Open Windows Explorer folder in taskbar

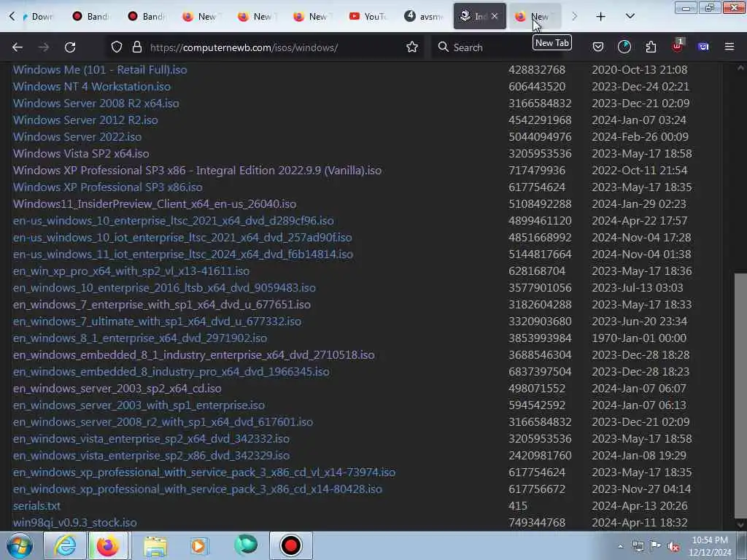click(155, 545)
